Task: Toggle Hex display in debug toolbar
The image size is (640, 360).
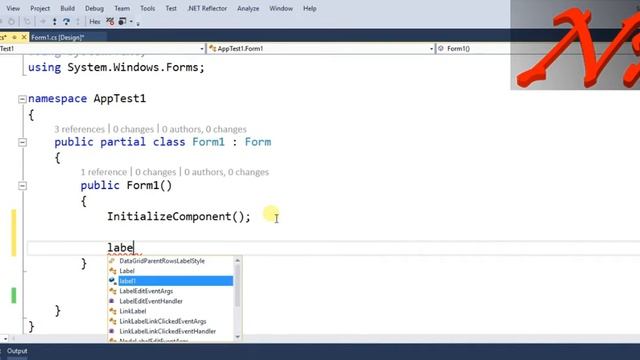Action: point(95,22)
